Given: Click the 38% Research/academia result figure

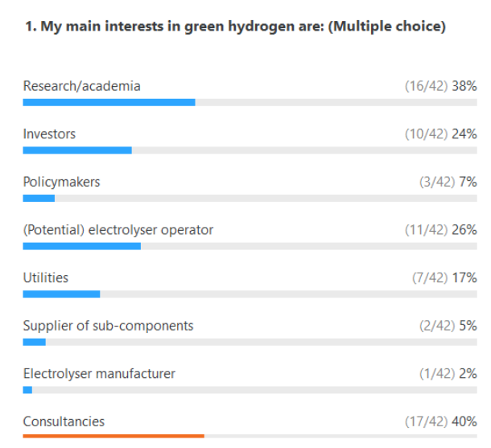Looking at the screenshot, I should tap(464, 86).
